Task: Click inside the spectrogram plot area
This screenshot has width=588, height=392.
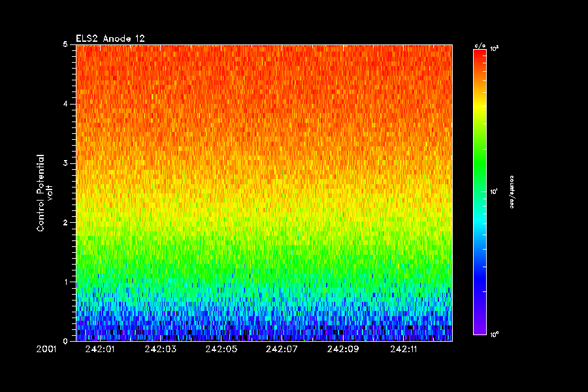Action: click(x=264, y=193)
